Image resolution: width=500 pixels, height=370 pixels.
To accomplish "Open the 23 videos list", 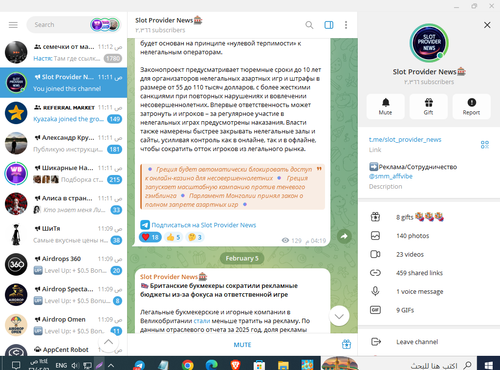I will coord(429,254).
